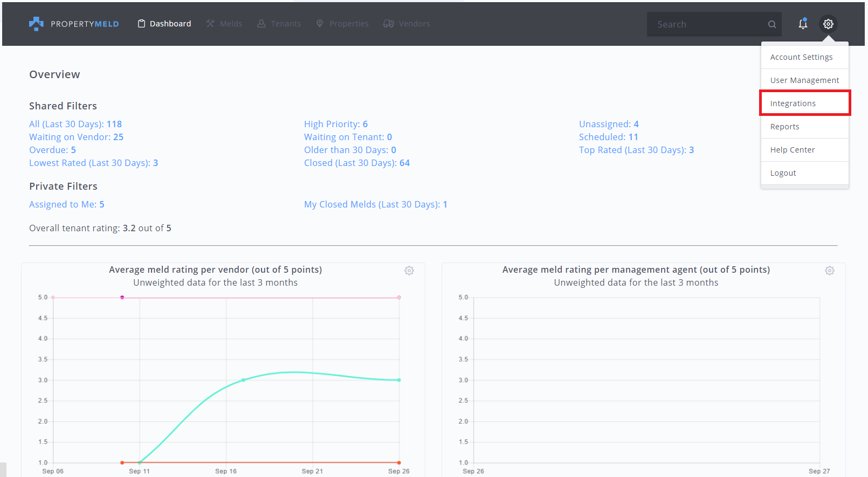Screen dimensions: 868x477
Task: Open the notifications bell
Action: click(x=803, y=24)
